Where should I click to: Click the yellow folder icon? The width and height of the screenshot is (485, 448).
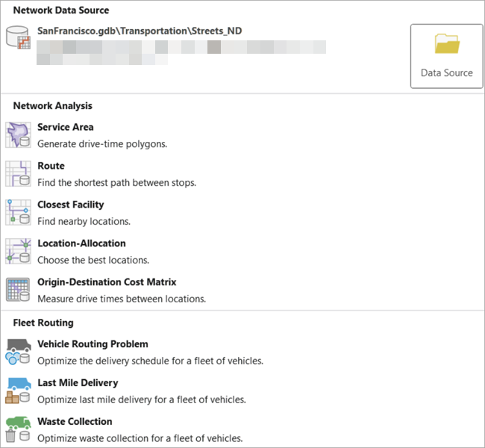[446, 46]
